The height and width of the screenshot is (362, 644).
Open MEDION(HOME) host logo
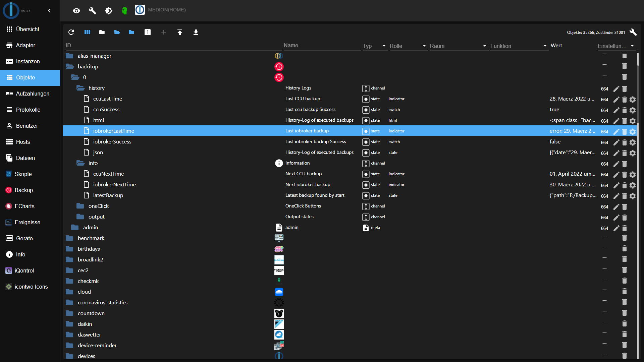140,10
